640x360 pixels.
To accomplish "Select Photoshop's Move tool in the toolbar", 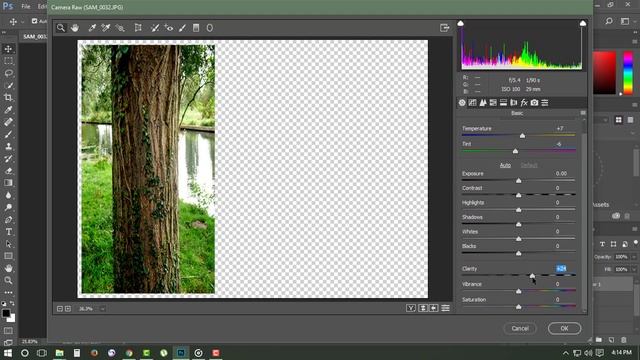I will click(9, 49).
